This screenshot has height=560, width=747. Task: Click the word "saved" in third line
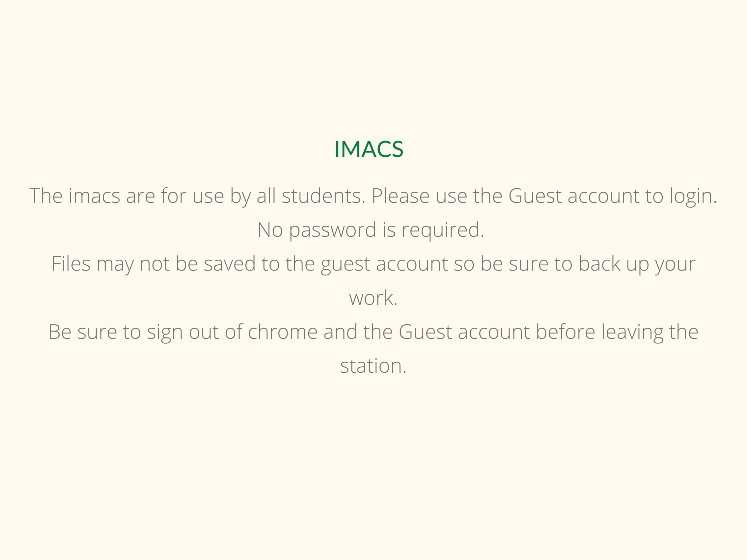[x=230, y=264]
